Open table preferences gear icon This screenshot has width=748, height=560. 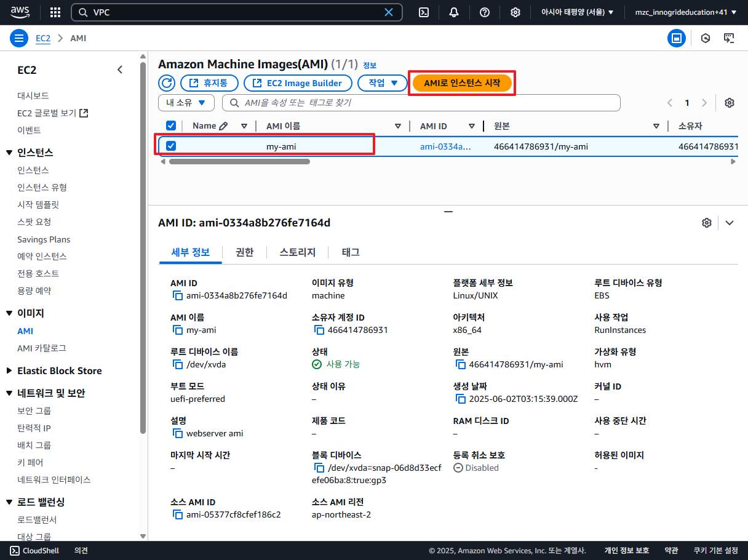(x=730, y=103)
